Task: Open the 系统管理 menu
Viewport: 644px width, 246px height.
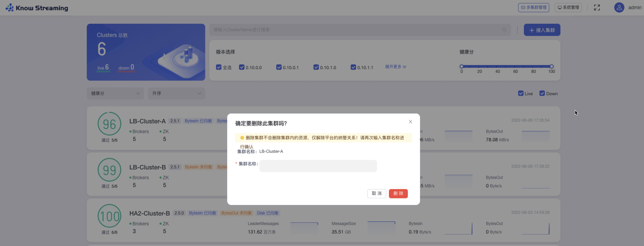Action: tap(568, 7)
